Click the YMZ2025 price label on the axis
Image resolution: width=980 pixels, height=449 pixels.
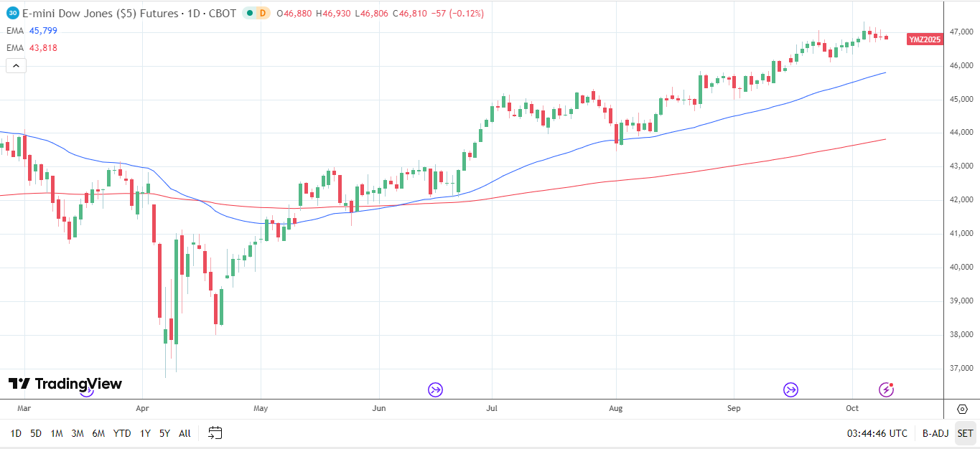point(924,39)
